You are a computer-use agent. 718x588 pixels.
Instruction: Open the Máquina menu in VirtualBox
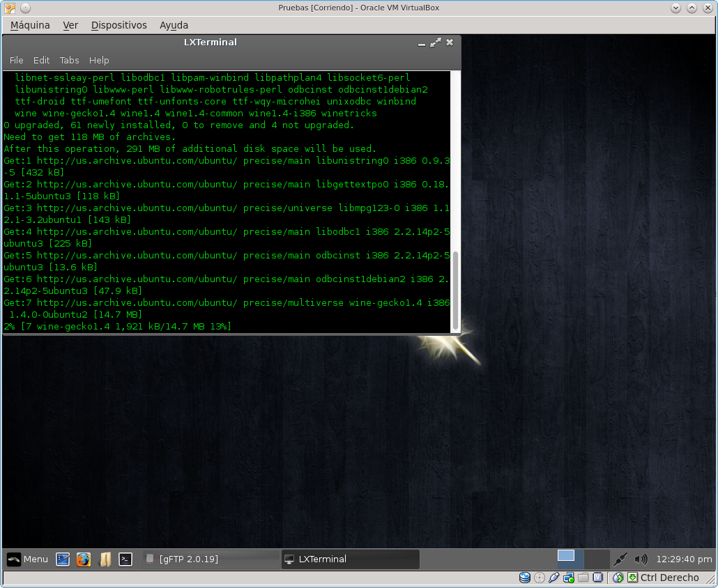(x=30, y=25)
